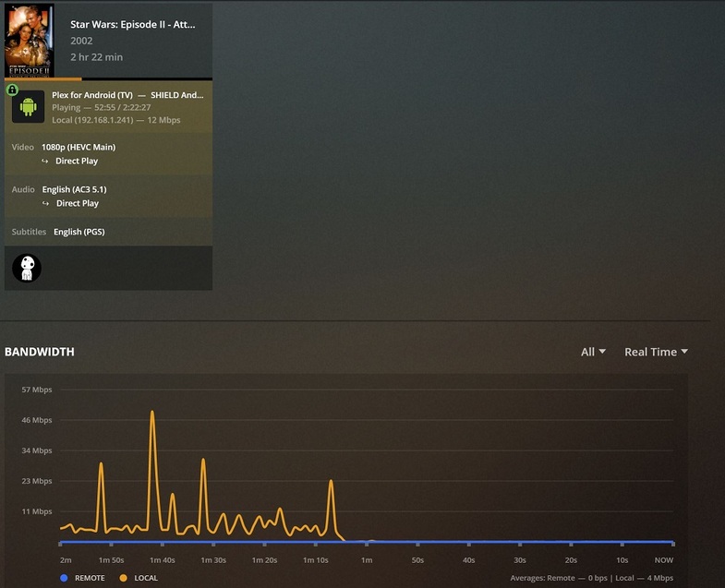This screenshot has width=725, height=588.
Task: Click the 1m 50s time axis label
Action: pyautogui.click(x=112, y=560)
